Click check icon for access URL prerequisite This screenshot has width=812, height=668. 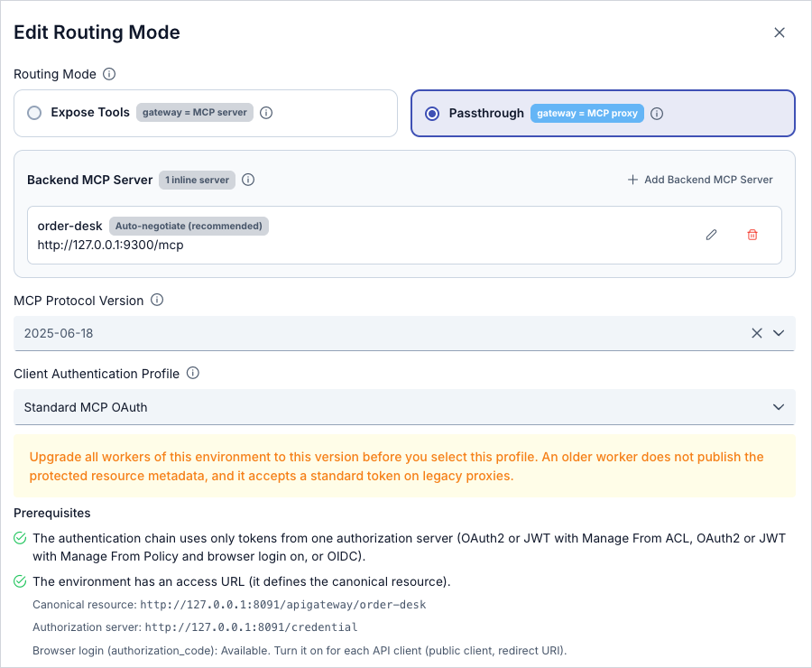[x=20, y=581]
